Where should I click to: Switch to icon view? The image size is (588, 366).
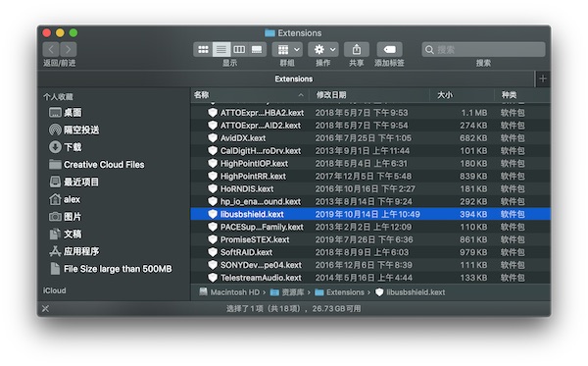[x=203, y=49]
